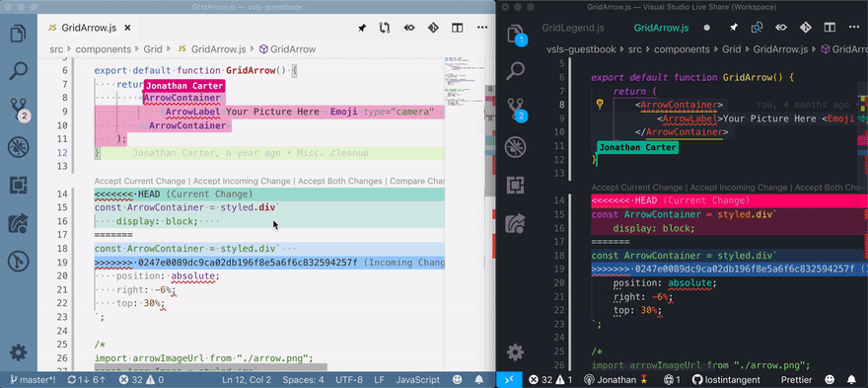The height and width of the screenshot is (388, 868).
Task: Split the editor in the dark window
Action: 830,28
